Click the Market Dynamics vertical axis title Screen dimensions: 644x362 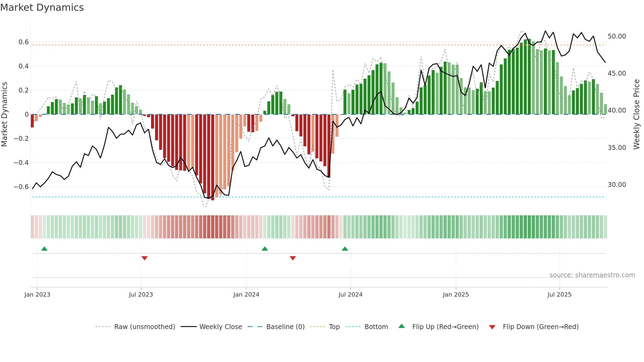point(4,114)
